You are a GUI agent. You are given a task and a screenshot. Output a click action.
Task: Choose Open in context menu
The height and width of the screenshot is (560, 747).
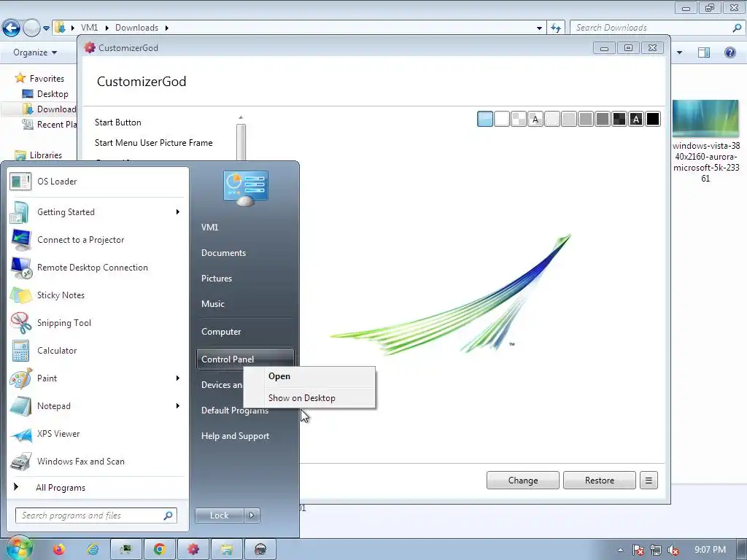[x=309, y=376]
